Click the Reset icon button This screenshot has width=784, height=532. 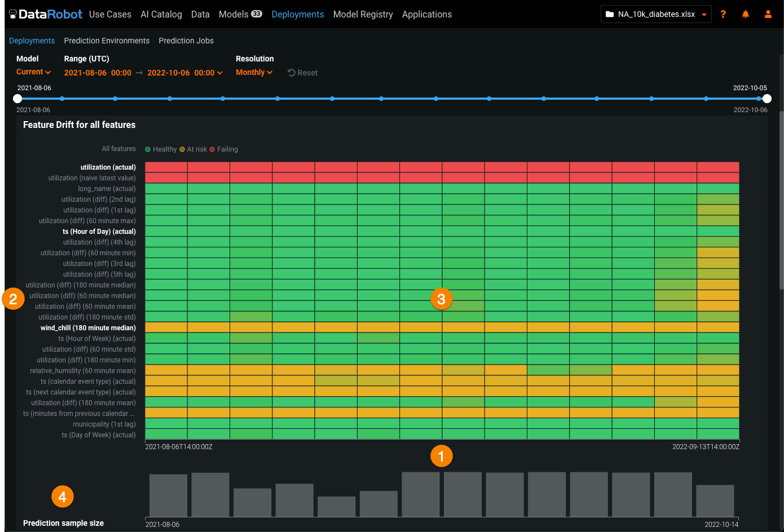coord(292,73)
